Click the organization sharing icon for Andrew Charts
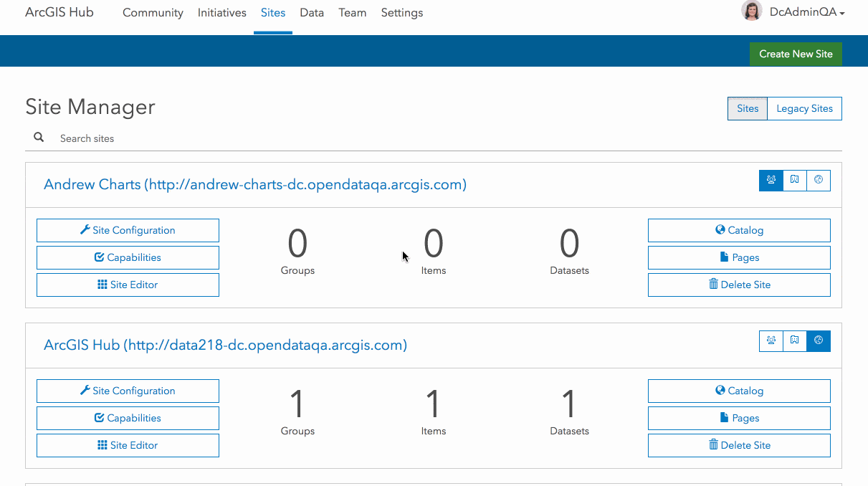Screen dimensions: 868x486 point(794,180)
